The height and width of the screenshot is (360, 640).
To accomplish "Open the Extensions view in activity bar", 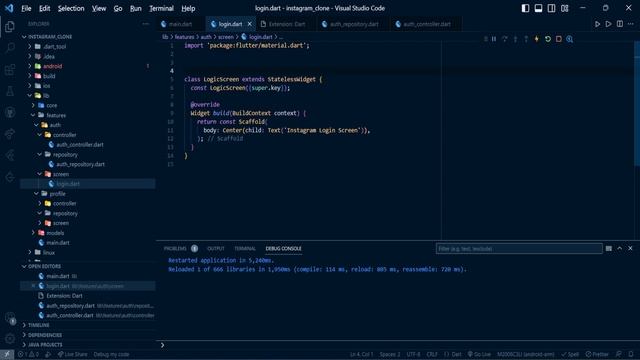I will click(10, 70).
